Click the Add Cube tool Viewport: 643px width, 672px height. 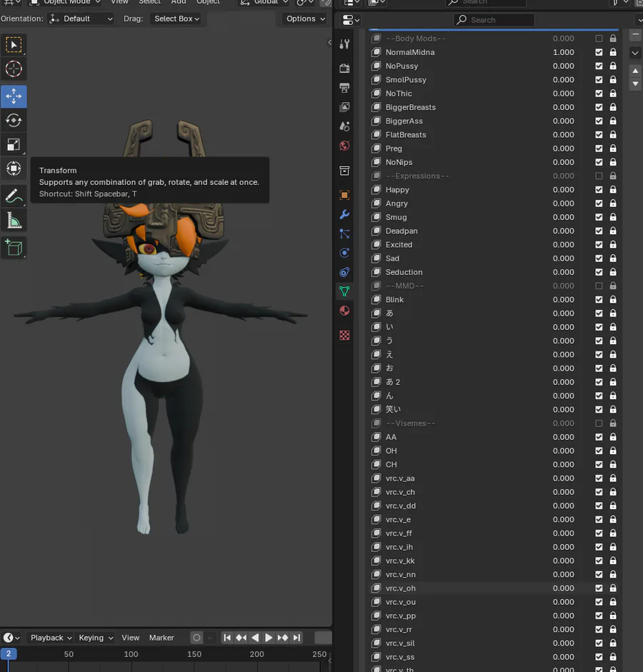(x=14, y=248)
